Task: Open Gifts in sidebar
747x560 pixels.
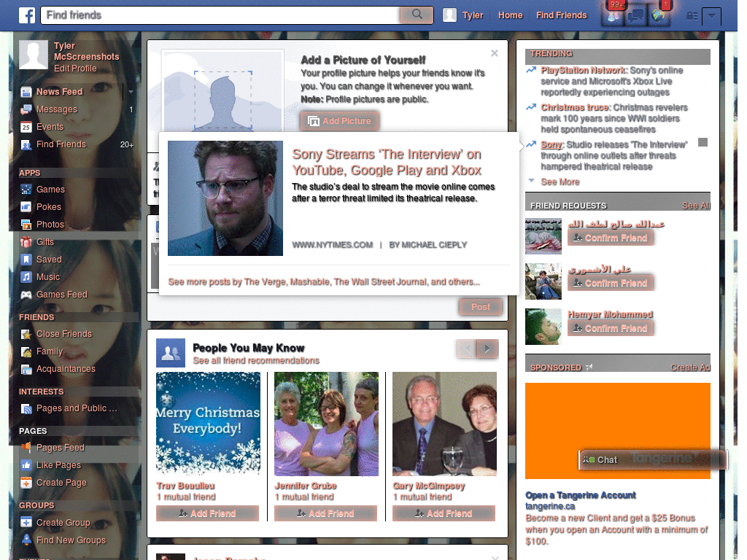Action: coord(44,242)
